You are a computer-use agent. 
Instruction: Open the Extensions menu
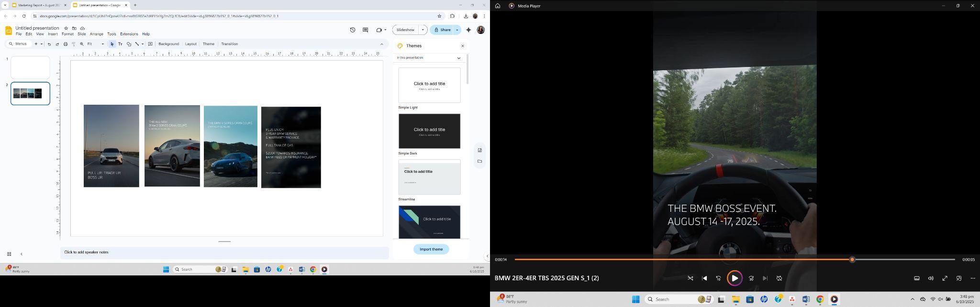[129, 34]
